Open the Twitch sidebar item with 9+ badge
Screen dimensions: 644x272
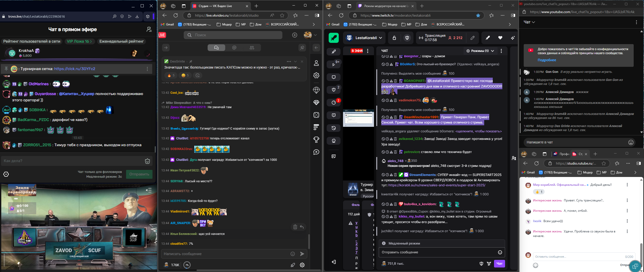(334, 64)
